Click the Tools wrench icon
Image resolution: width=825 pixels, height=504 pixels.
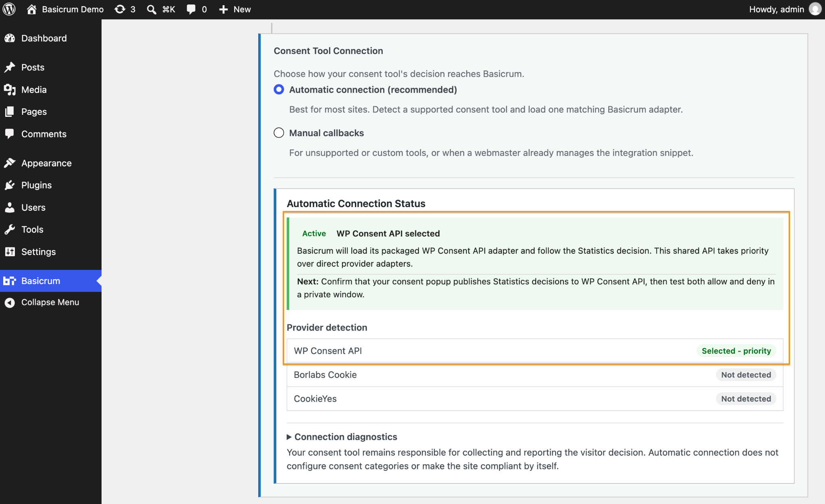[x=10, y=230]
